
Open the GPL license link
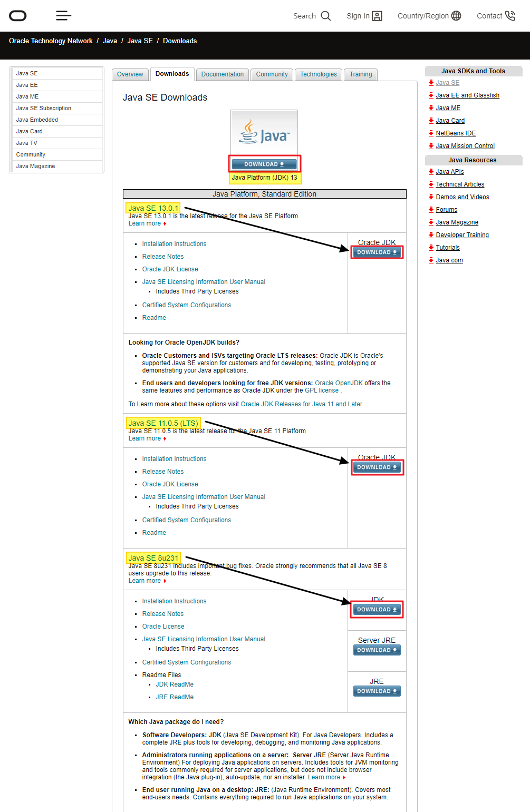[x=322, y=390]
